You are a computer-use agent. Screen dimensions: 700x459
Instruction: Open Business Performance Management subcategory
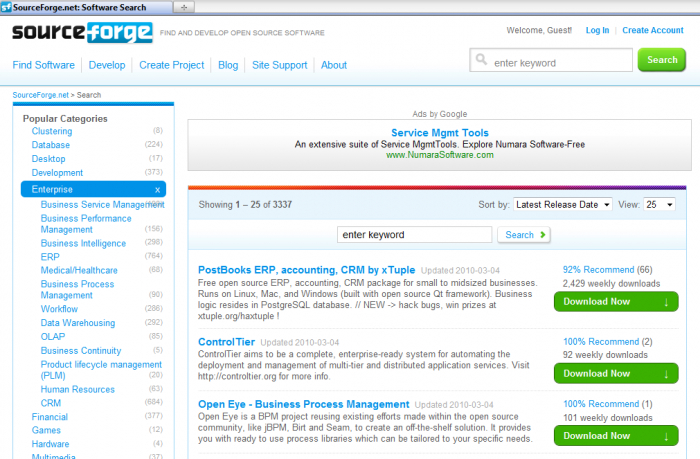point(86,224)
